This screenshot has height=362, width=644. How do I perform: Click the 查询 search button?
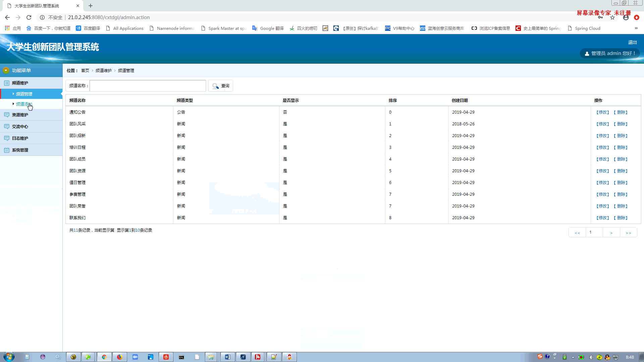pyautogui.click(x=221, y=86)
